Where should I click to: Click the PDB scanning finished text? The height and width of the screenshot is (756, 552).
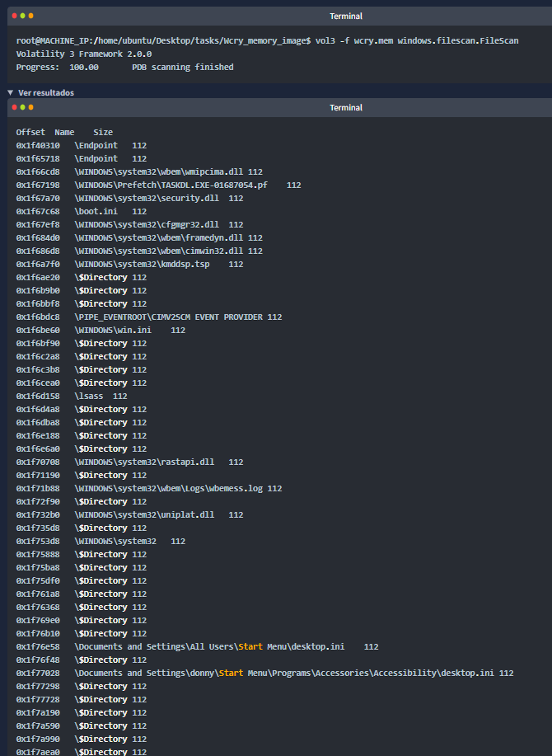click(x=183, y=67)
